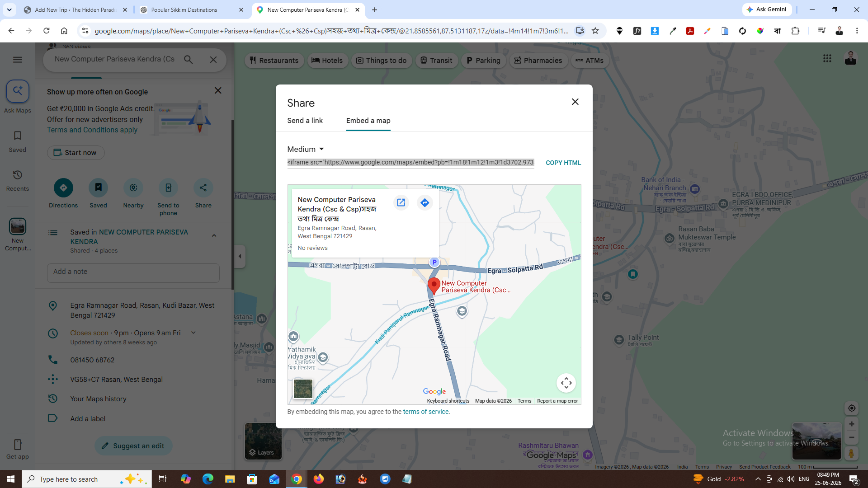Select Things to do filter chip
Image resolution: width=868 pixels, height=488 pixels.
(381, 61)
